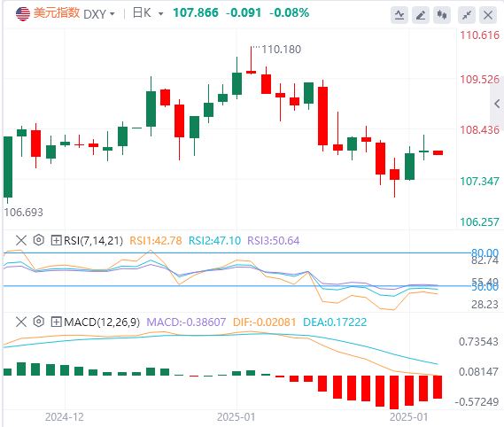The height and width of the screenshot is (427, 504).
Task: Remove the MACD indicator with X
Action: (x=21, y=322)
